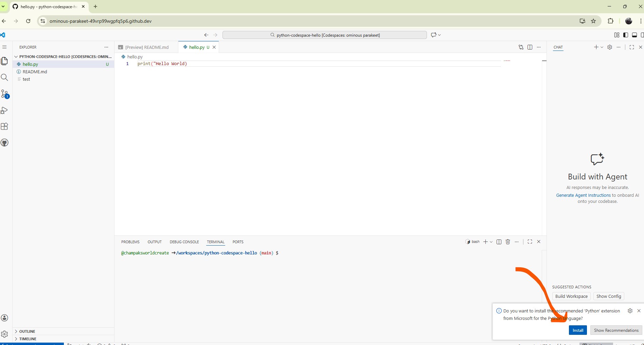Maximize the chat panel
The width and height of the screenshot is (644, 345).
(x=632, y=47)
